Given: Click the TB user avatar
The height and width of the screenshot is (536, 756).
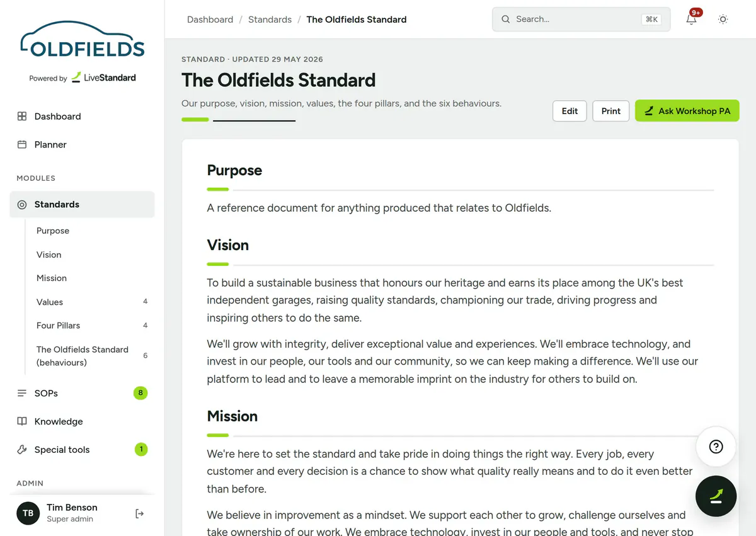Looking at the screenshot, I should 28,513.
